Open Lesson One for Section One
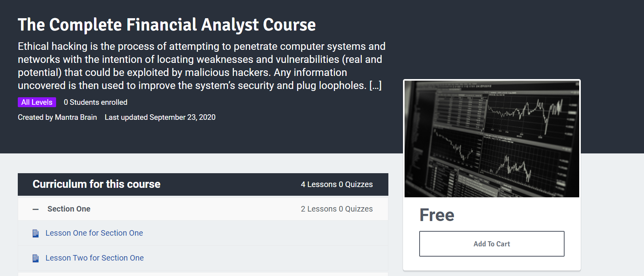The width and height of the screenshot is (644, 276). pos(94,233)
